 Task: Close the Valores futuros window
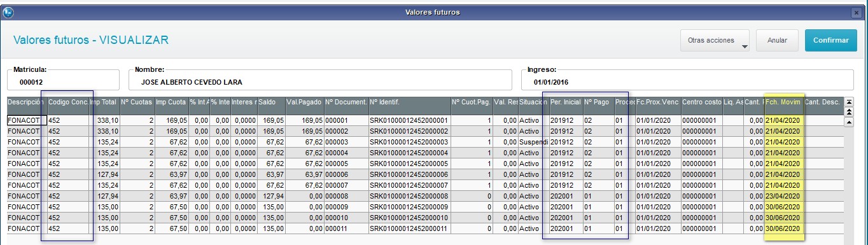coord(856,13)
